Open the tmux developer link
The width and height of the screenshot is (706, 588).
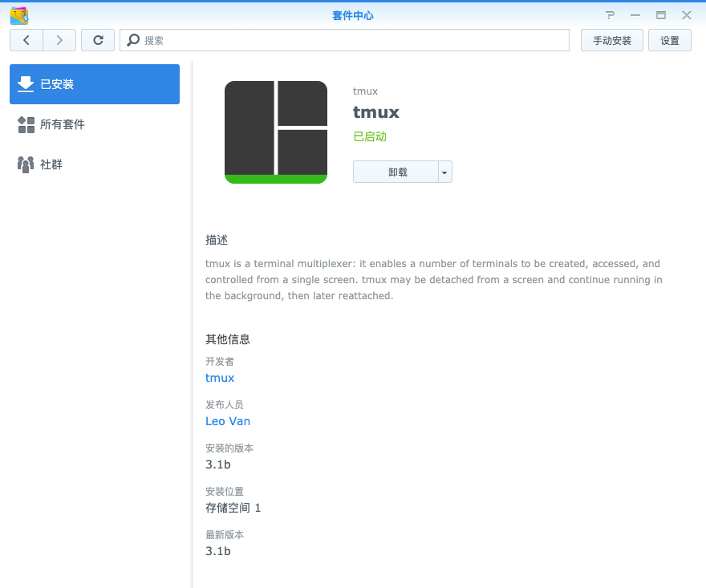pyautogui.click(x=220, y=378)
